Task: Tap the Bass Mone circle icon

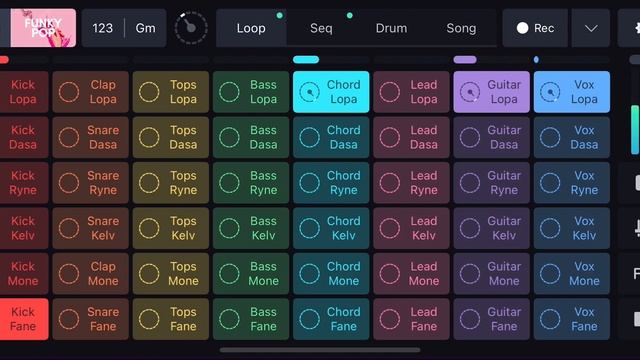Action: coord(229,273)
